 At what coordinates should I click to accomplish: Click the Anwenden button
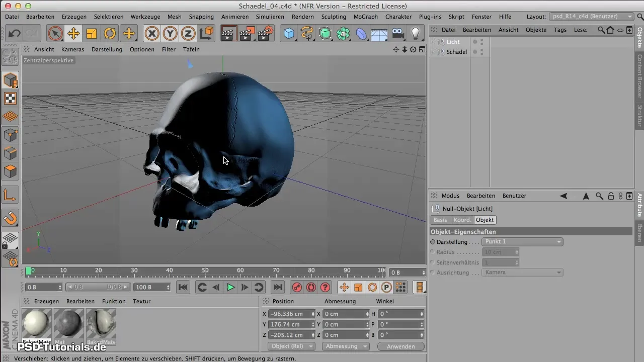(401, 346)
